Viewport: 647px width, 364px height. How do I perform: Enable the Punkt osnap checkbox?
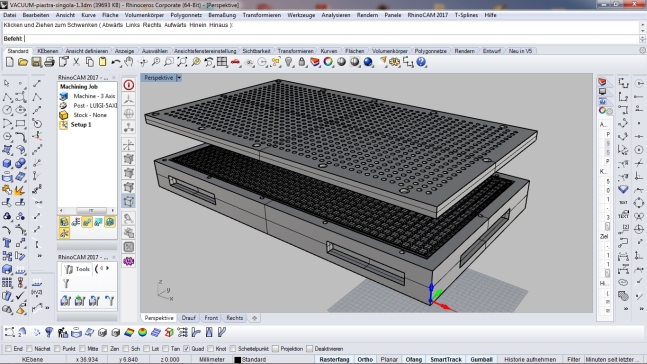[57, 349]
